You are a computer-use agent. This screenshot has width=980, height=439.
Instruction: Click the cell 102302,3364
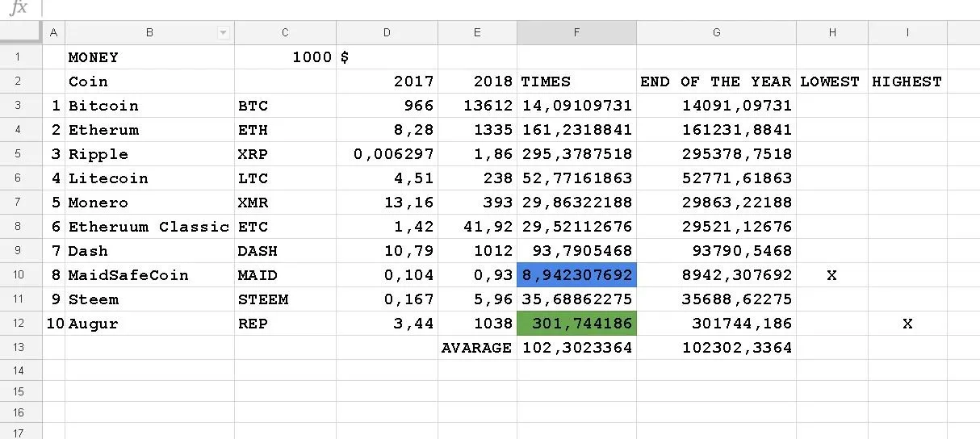pyautogui.click(x=716, y=348)
